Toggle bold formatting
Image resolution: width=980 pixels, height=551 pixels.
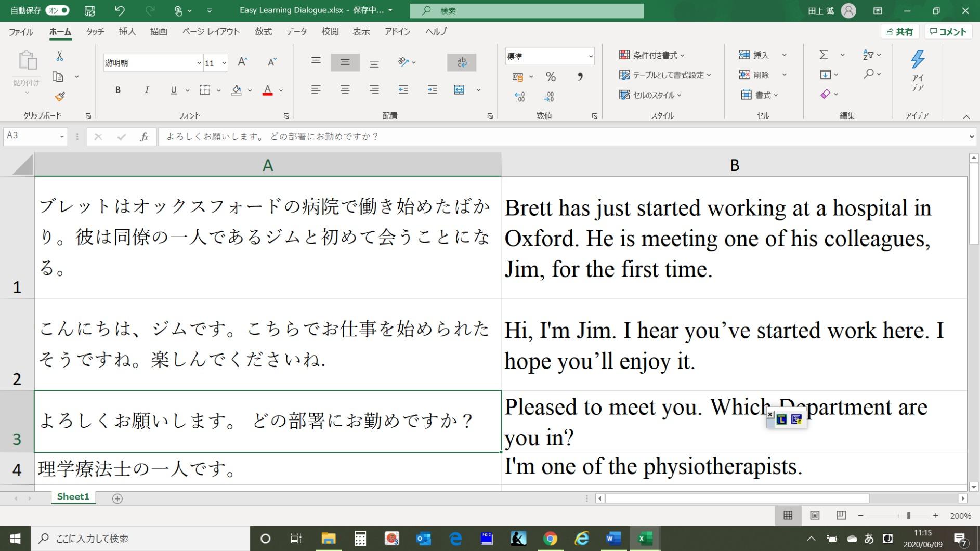[118, 90]
